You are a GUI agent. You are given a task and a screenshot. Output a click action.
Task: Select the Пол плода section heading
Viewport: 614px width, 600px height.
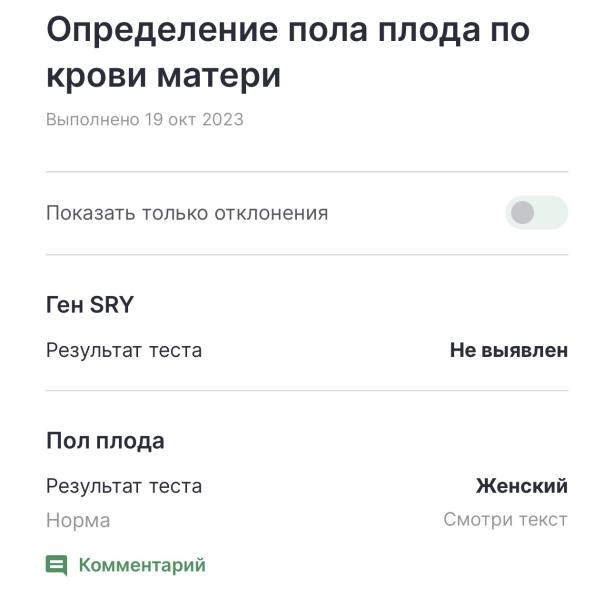coord(105,441)
